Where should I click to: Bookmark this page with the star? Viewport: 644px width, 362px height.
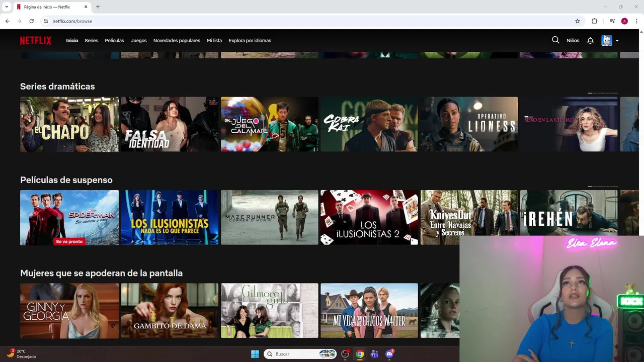578,21
